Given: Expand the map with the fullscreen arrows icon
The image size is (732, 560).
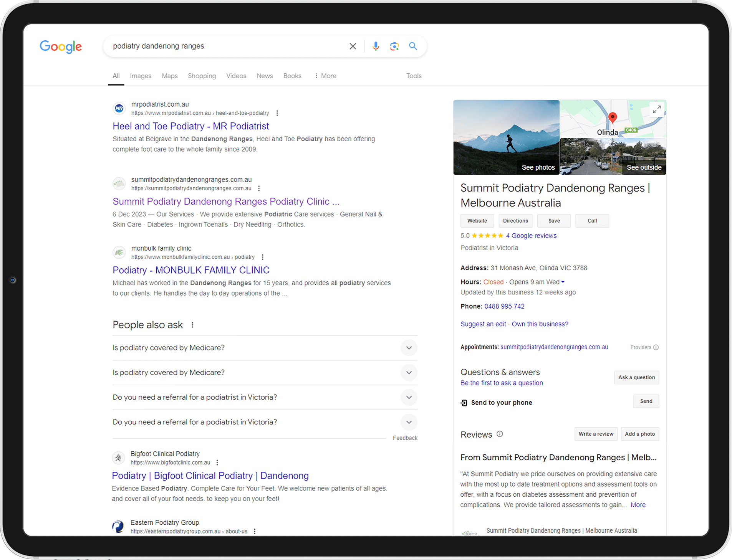Looking at the screenshot, I should click(x=657, y=110).
